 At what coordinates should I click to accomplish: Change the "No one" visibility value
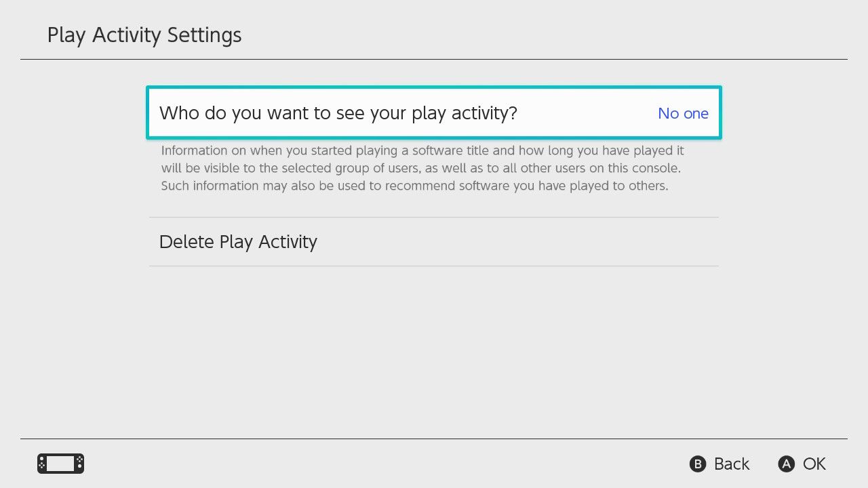coord(683,113)
